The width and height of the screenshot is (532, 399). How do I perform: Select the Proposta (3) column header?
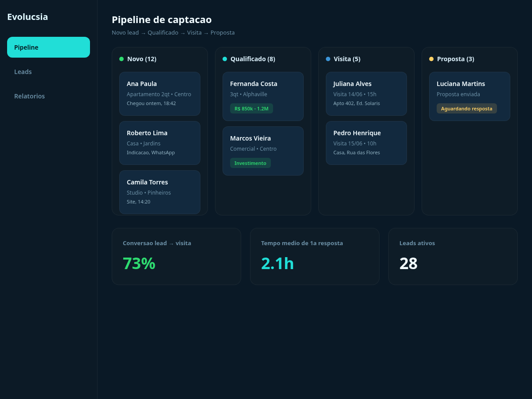456,59
